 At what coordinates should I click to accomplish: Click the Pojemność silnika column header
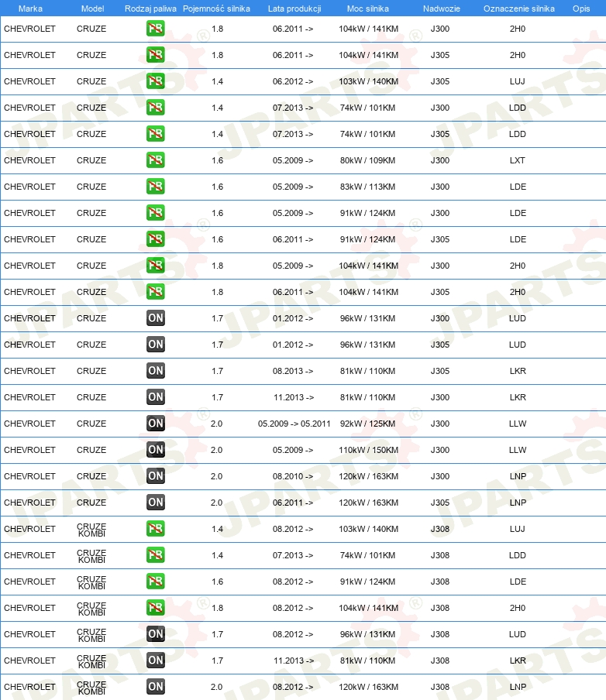[217, 9]
